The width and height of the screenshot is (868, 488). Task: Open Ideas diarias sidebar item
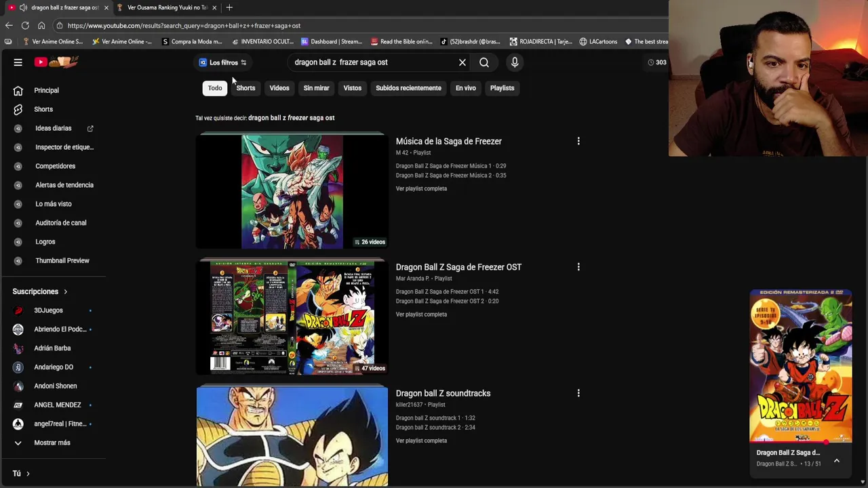pos(53,128)
